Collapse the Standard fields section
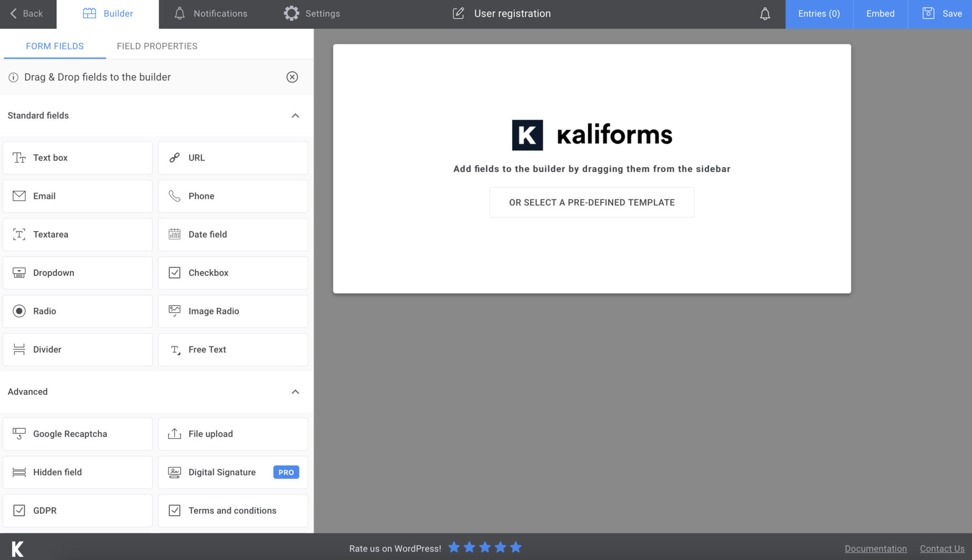The height and width of the screenshot is (560, 972). coord(296,116)
